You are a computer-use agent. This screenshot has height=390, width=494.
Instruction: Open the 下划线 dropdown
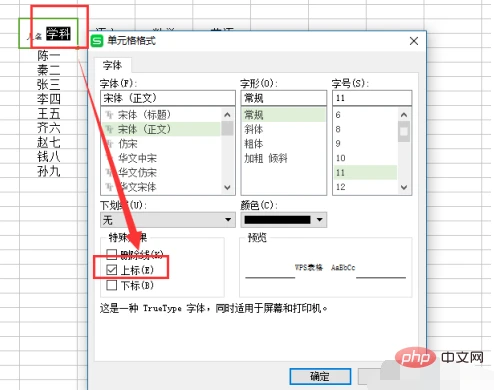pyautogui.click(x=168, y=220)
